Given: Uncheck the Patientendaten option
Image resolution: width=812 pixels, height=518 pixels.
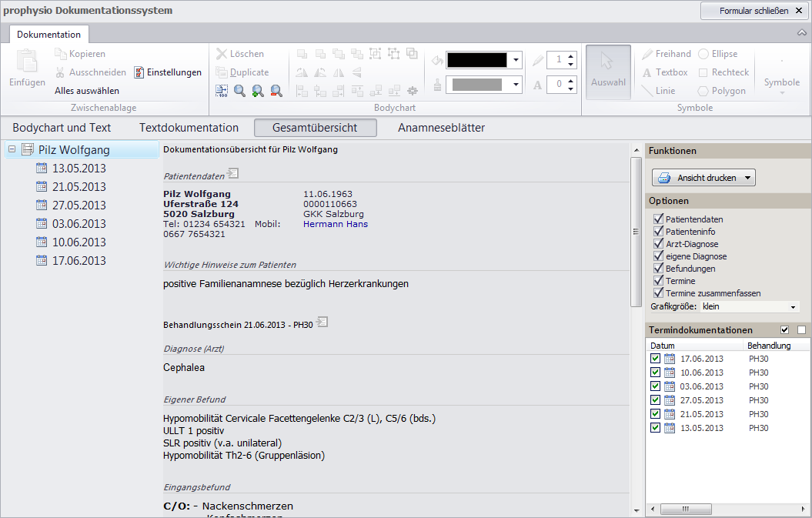Looking at the screenshot, I should (658, 219).
